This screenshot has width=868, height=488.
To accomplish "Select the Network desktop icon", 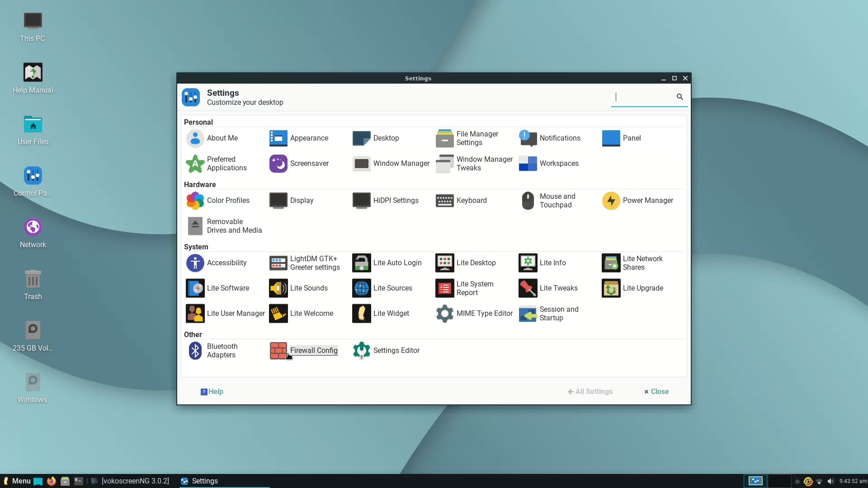I will (33, 234).
